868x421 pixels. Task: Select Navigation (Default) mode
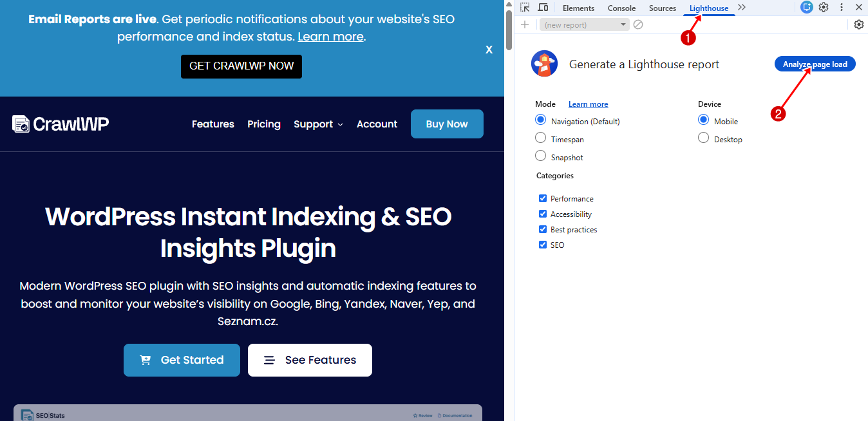(x=541, y=120)
